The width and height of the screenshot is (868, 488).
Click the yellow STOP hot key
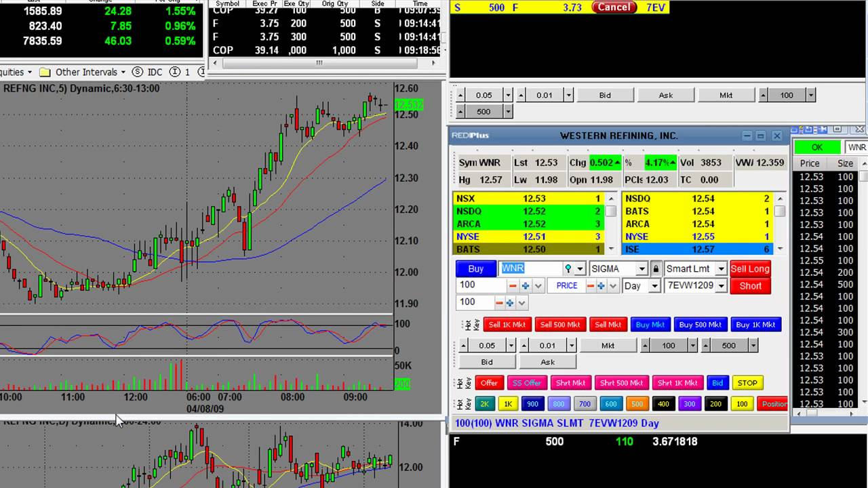747,383
